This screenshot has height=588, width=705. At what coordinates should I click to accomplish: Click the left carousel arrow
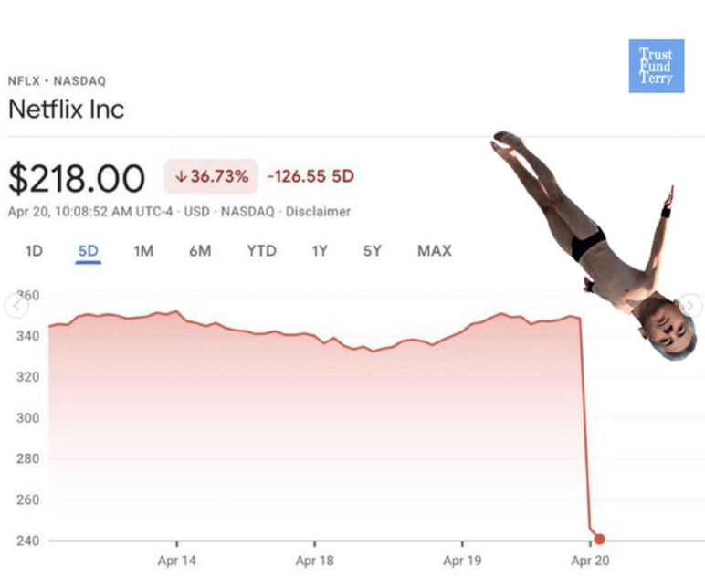(16, 305)
